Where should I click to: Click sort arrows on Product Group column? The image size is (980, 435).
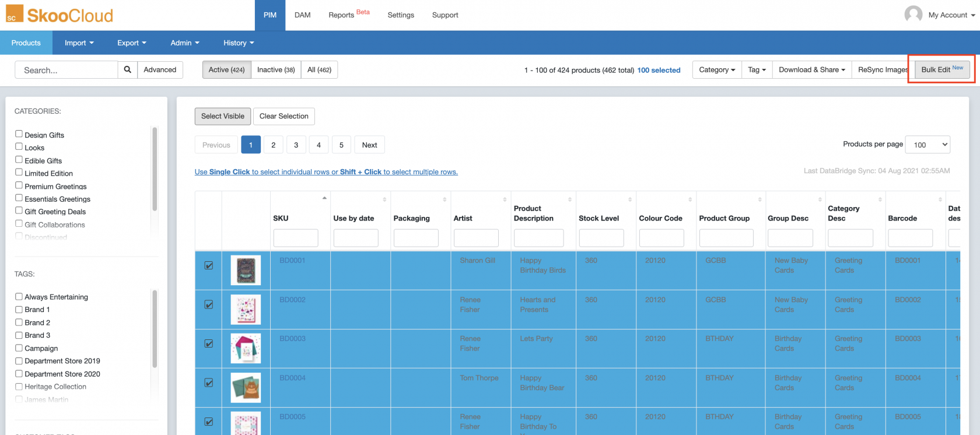point(759,199)
